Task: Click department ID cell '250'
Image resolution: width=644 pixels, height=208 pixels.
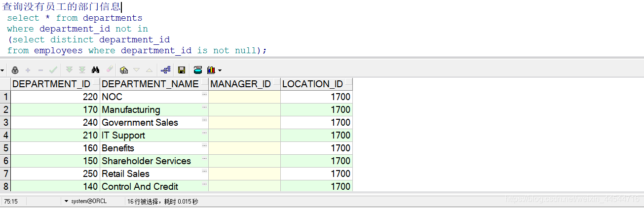Action: (55, 173)
